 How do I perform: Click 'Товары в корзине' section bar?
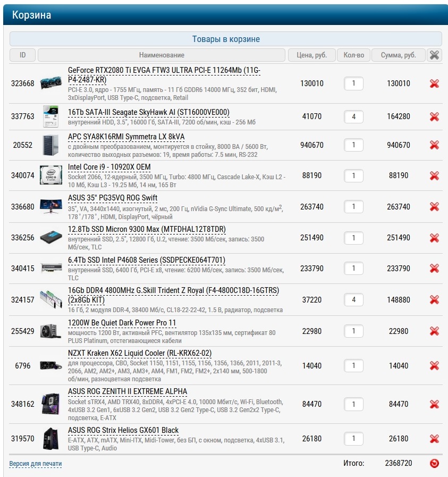(x=226, y=39)
